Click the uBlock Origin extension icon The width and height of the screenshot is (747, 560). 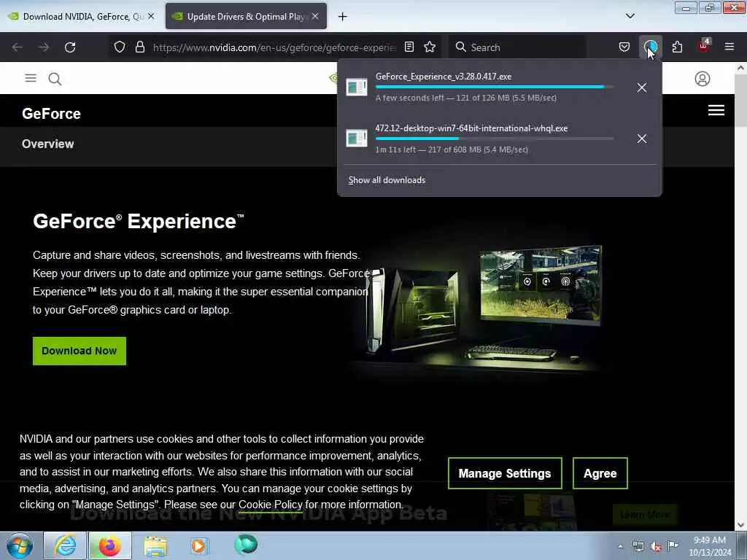(704, 46)
